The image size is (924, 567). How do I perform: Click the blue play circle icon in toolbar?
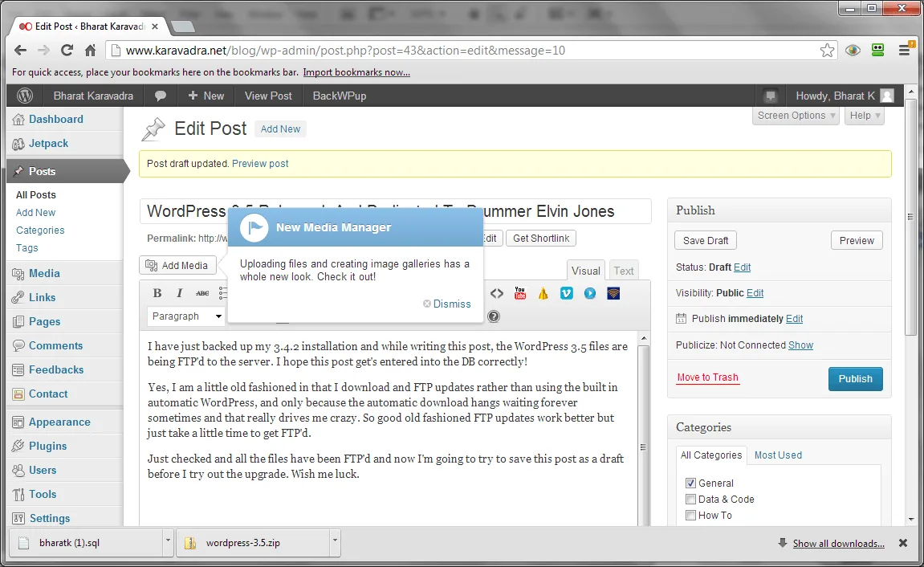590,293
